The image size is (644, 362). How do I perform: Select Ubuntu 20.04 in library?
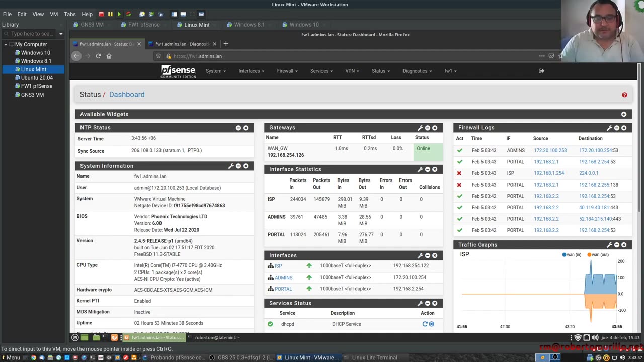click(37, 78)
